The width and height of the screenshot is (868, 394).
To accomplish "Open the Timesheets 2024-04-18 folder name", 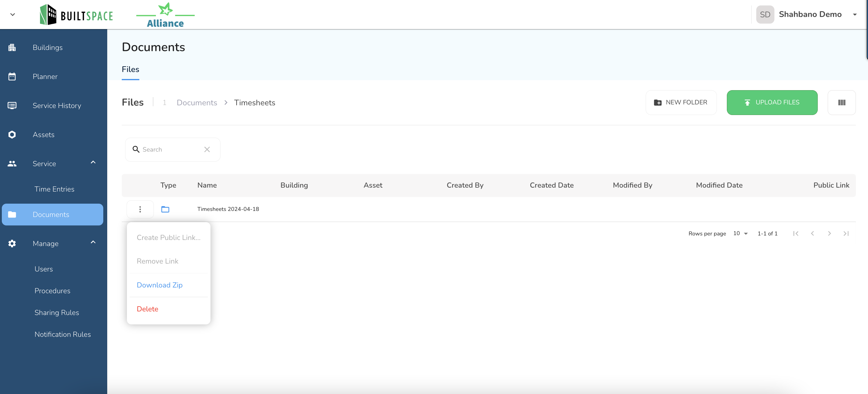I will click(x=228, y=209).
